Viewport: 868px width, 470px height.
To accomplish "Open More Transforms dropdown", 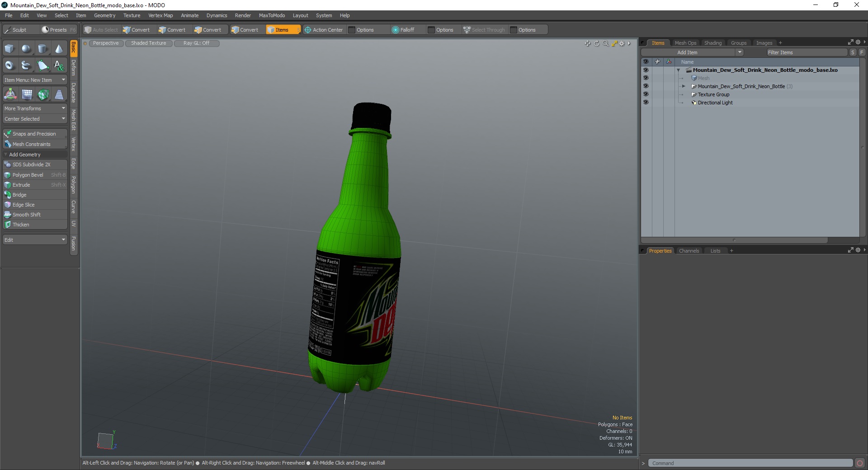I will (35, 108).
